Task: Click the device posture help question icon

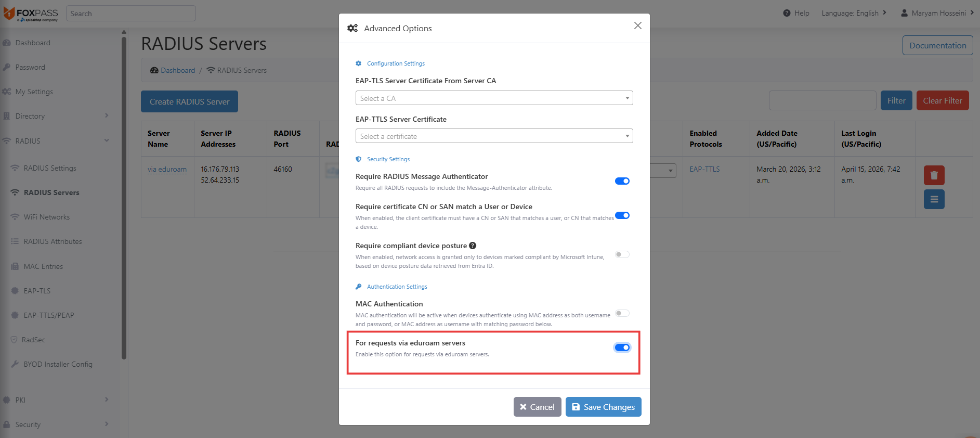Action: (x=473, y=246)
